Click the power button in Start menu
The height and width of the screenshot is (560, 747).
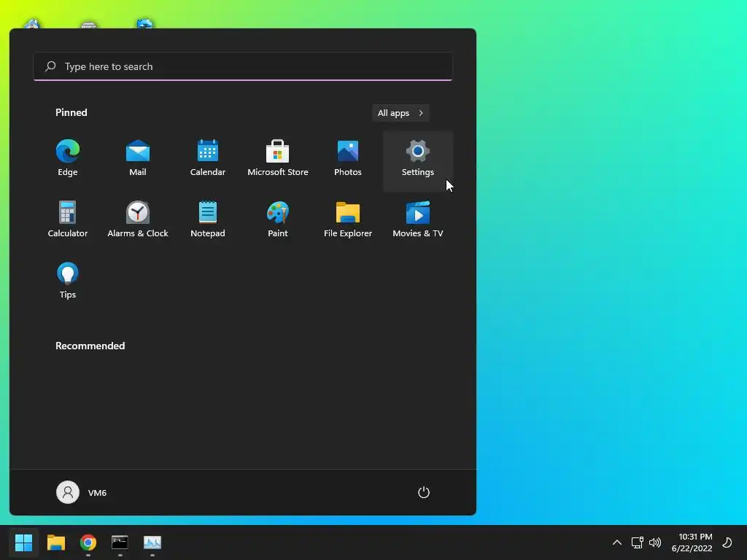tap(424, 492)
